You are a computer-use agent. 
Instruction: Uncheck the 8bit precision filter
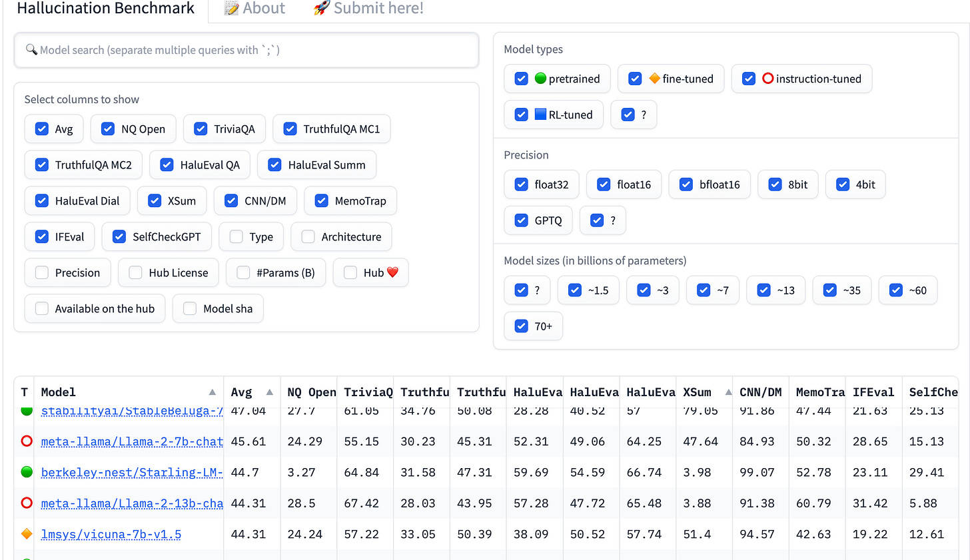coord(775,185)
